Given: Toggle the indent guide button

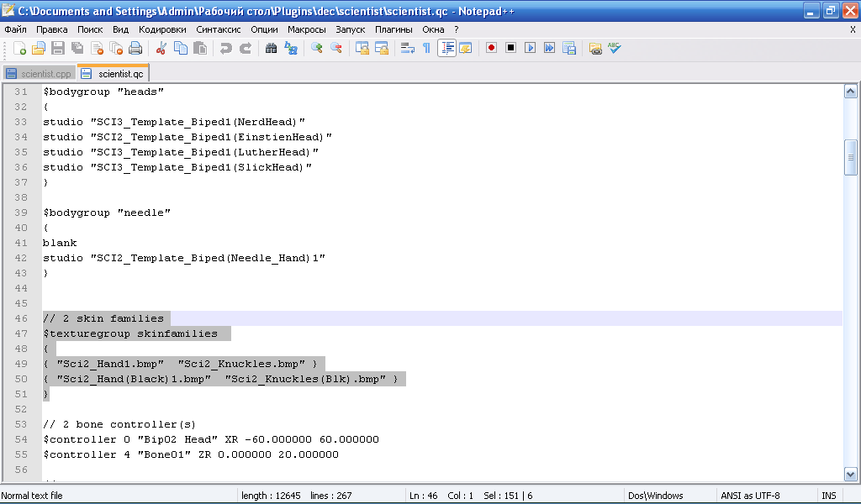Looking at the screenshot, I should pyautogui.click(x=447, y=48).
